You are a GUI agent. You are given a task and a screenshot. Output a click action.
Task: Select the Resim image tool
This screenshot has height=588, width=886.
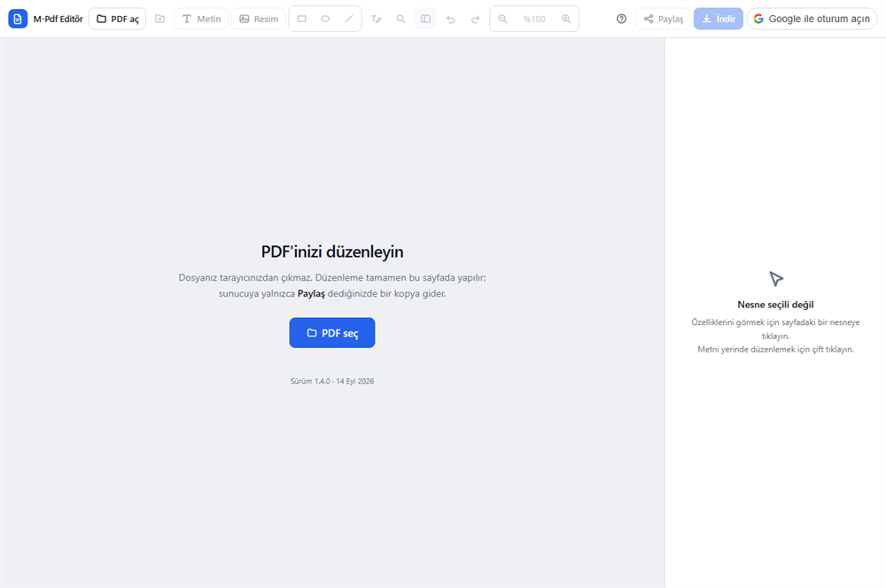point(259,19)
